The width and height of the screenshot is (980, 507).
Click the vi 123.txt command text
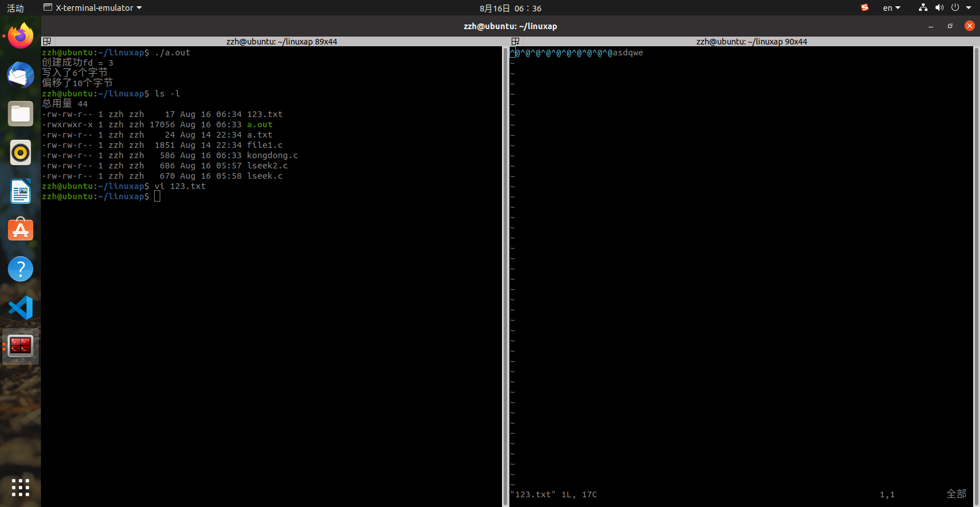(180, 186)
